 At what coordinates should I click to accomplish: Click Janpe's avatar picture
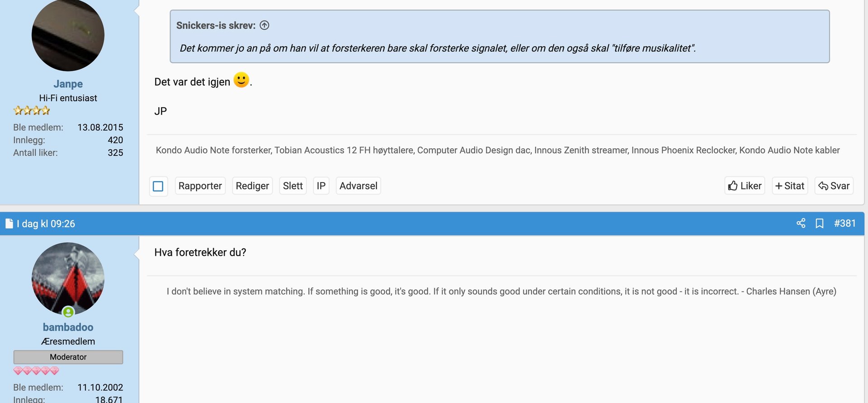[x=68, y=35]
